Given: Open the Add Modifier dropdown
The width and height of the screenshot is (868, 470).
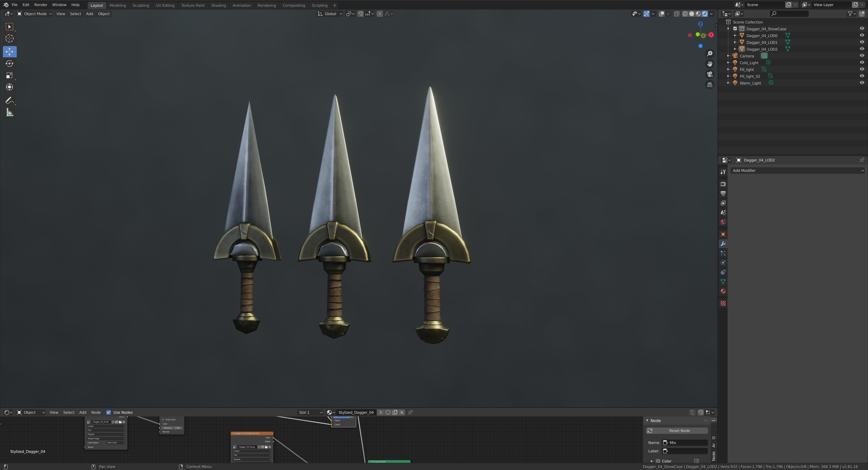Looking at the screenshot, I should tap(797, 171).
